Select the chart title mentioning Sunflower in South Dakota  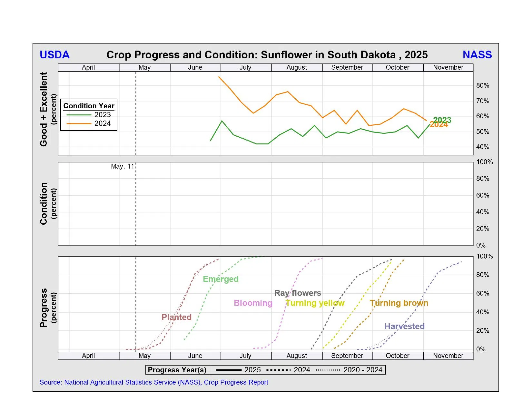(x=267, y=55)
